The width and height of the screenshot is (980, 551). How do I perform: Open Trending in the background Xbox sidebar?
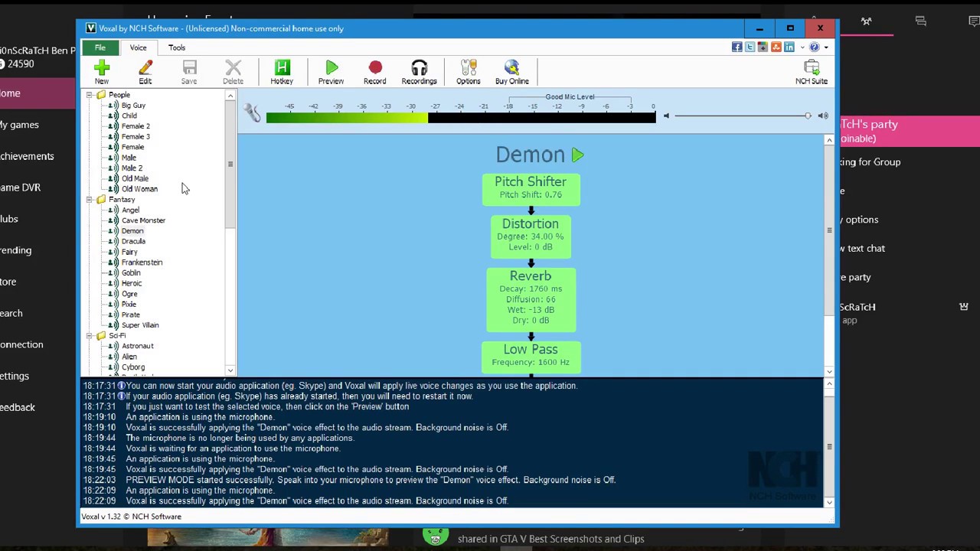tap(15, 250)
